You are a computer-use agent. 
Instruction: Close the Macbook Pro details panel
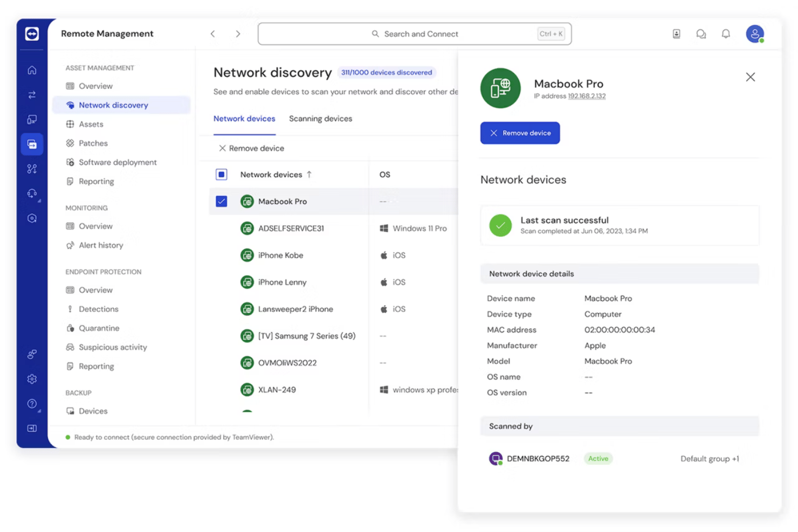tap(750, 77)
